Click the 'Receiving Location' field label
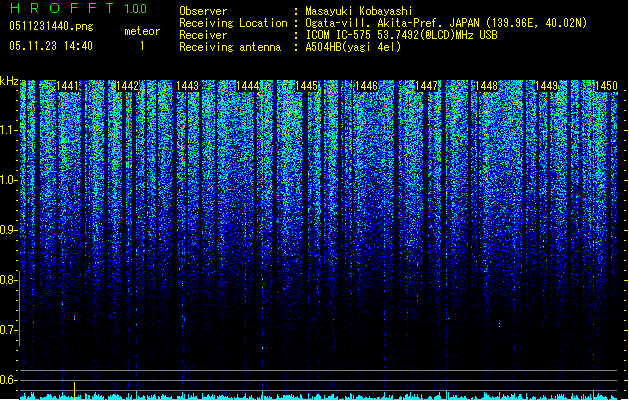This screenshot has height=400, width=629. pos(233,23)
